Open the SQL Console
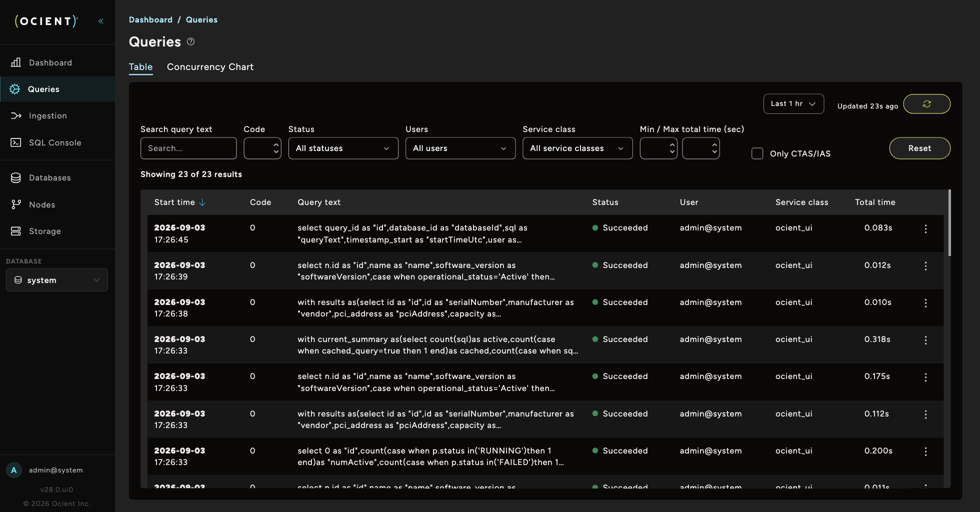 tap(57, 142)
